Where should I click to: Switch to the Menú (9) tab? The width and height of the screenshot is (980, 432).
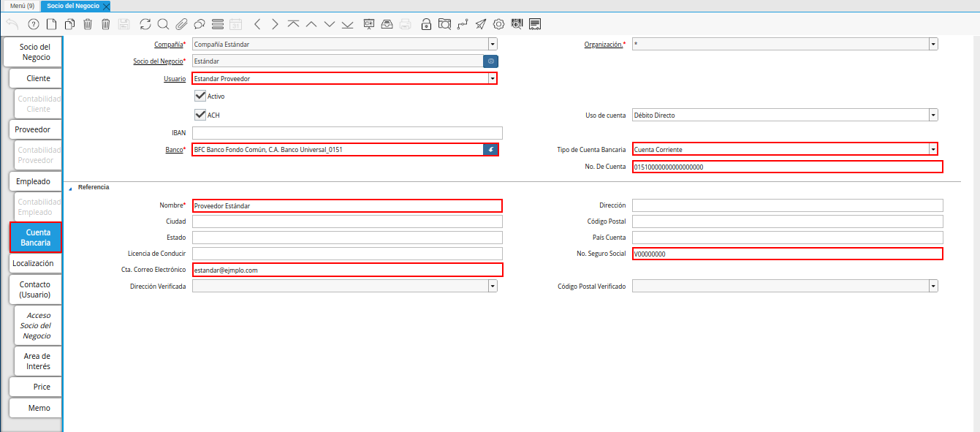click(22, 5)
